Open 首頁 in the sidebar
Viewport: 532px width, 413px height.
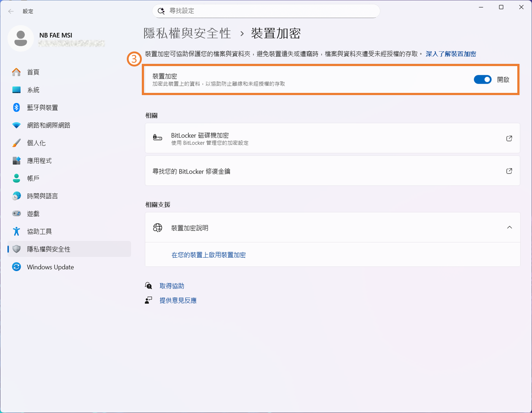[x=33, y=72]
